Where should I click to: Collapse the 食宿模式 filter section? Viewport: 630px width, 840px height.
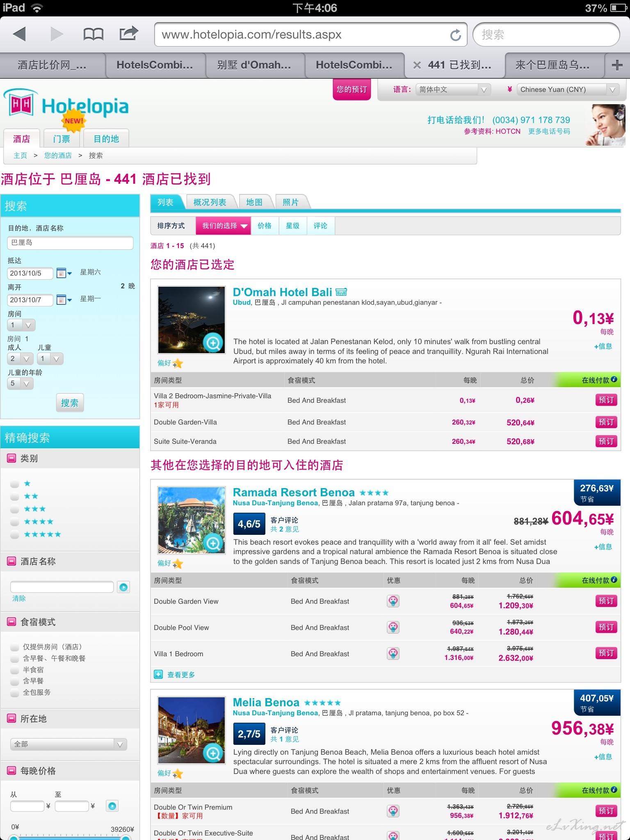pyautogui.click(x=11, y=622)
